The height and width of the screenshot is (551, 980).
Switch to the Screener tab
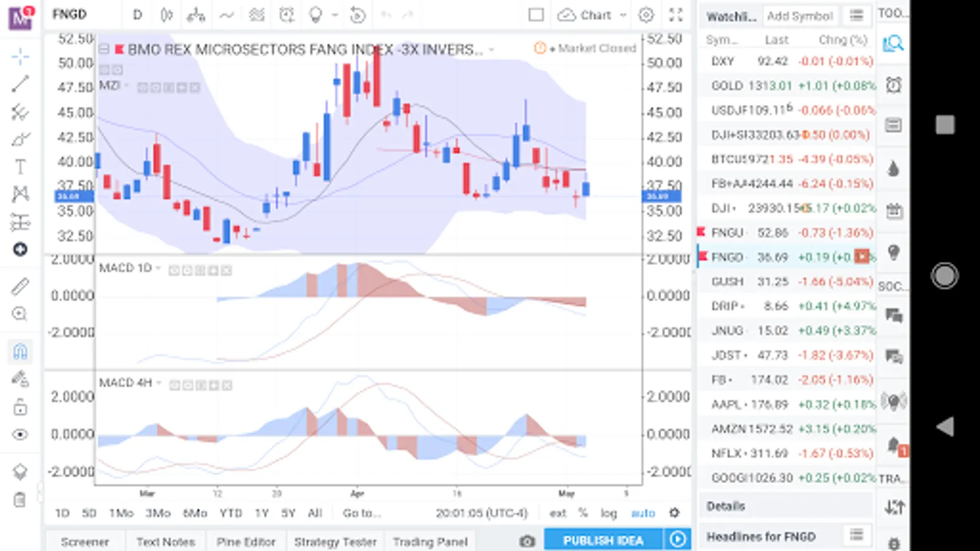(85, 542)
